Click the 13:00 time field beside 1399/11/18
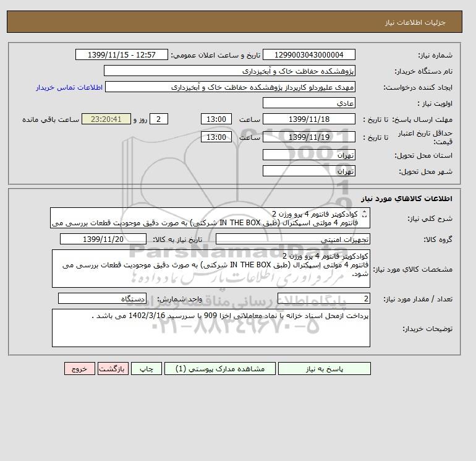This screenshot has width=476, height=461. coord(216,119)
